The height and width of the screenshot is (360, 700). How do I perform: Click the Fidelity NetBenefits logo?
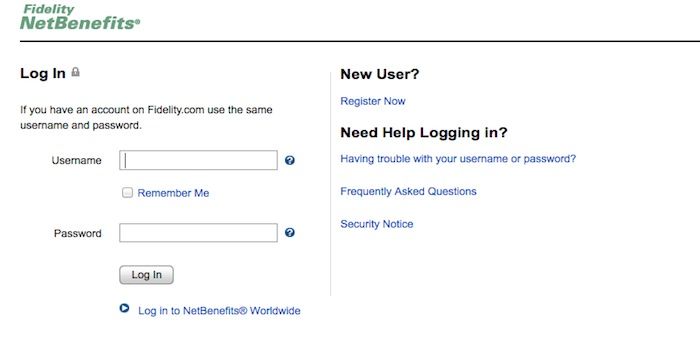(x=80, y=17)
